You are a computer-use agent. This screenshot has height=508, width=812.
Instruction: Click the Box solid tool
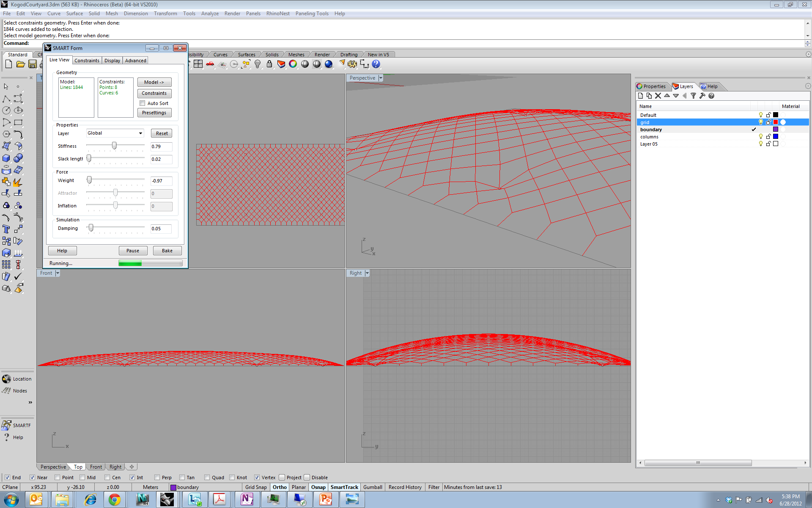[6, 158]
